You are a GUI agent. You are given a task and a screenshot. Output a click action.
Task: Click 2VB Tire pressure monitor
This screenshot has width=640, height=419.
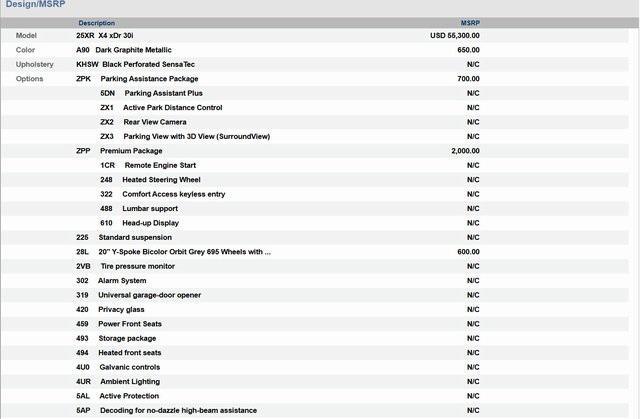[x=125, y=266]
